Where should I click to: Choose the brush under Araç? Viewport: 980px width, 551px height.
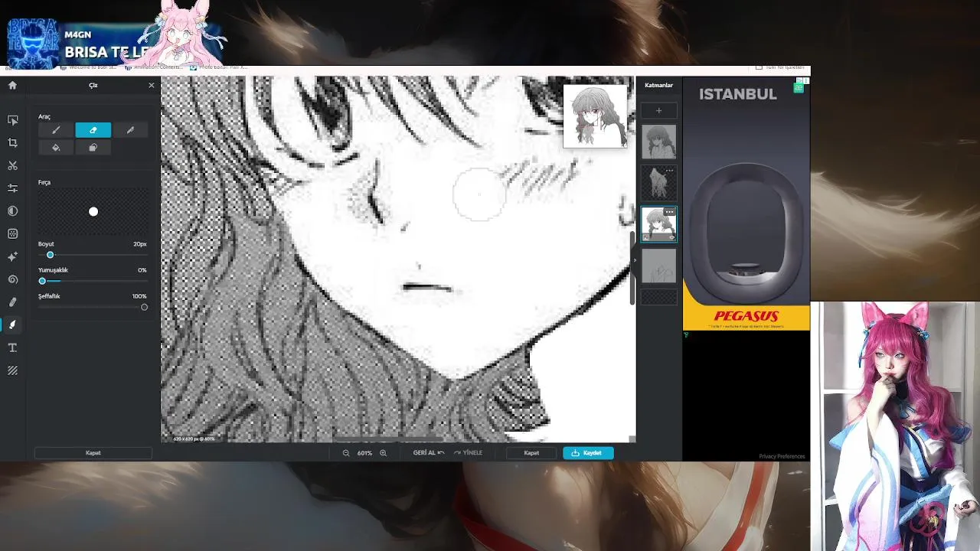tap(56, 130)
